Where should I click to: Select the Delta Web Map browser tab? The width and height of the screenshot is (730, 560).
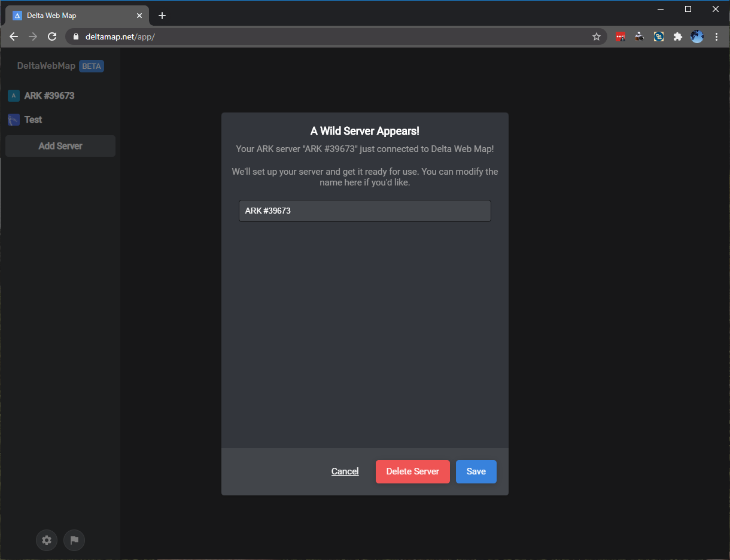[78, 16]
